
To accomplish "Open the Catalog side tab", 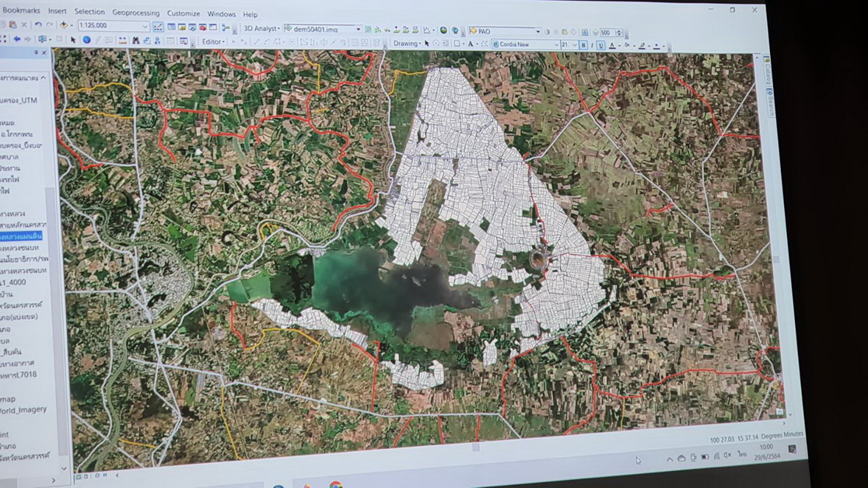I will pos(767,71).
